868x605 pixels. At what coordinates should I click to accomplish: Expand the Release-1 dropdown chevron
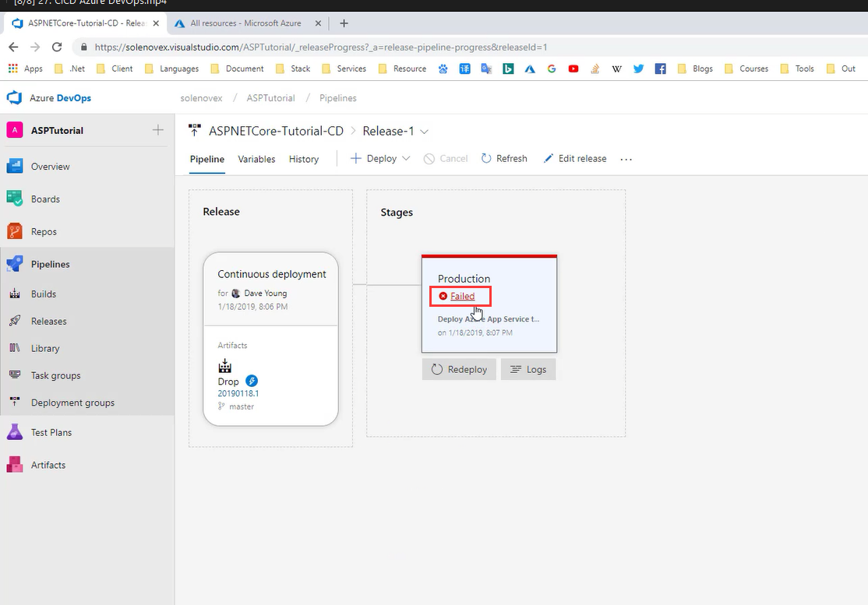click(x=425, y=132)
